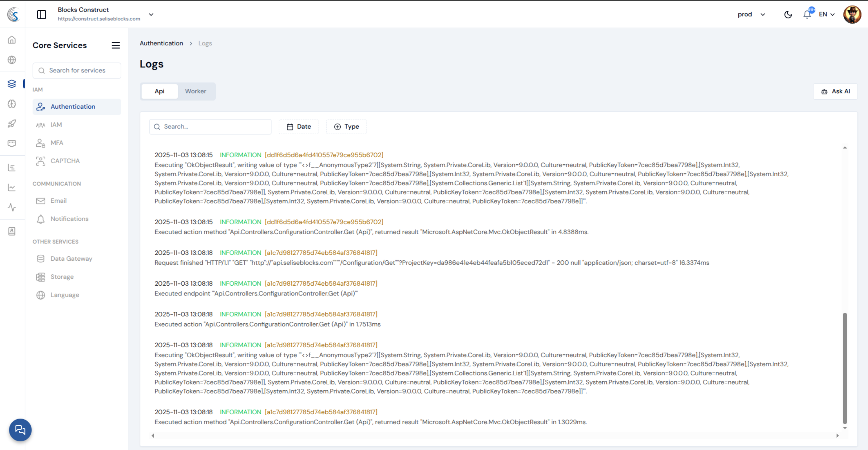Click the vertical logs scrollbar thumb

pyautogui.click(x=844, y=367)
